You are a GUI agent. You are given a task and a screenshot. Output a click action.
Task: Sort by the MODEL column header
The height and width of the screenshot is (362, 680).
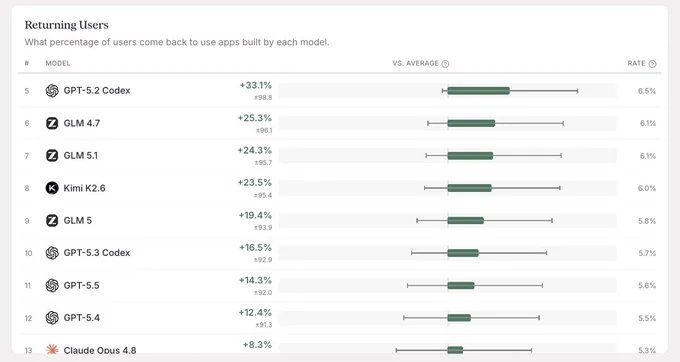[58, 63]
